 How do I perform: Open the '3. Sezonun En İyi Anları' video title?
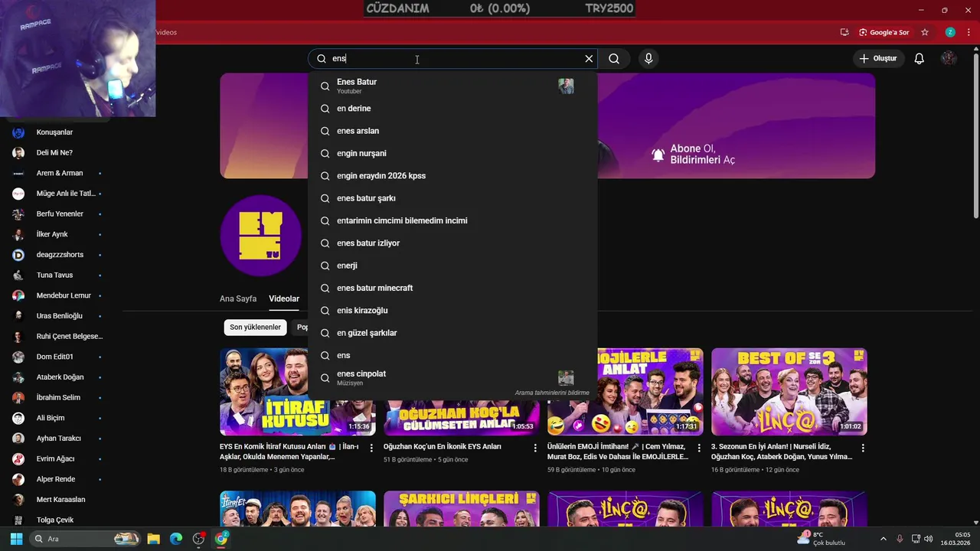[x=782, y=452]
